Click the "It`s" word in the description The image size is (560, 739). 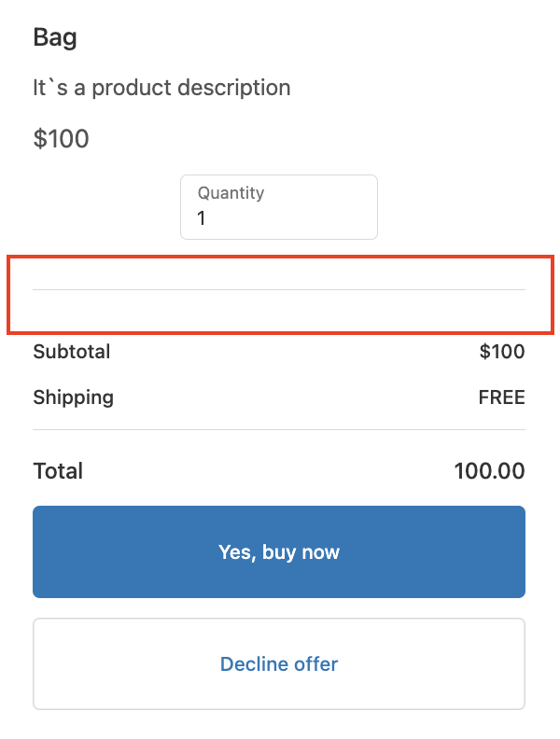coord(52,88)
